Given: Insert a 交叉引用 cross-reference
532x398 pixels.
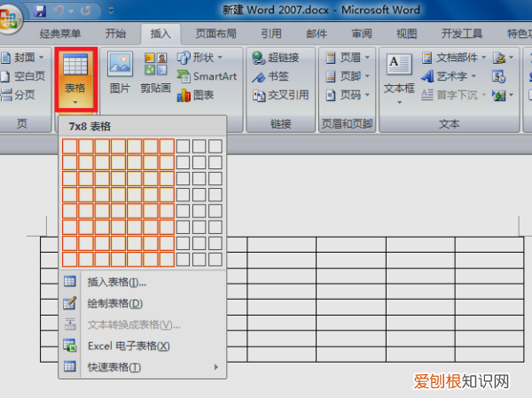Looking at the screenshot, I should (x=280, y=95).
